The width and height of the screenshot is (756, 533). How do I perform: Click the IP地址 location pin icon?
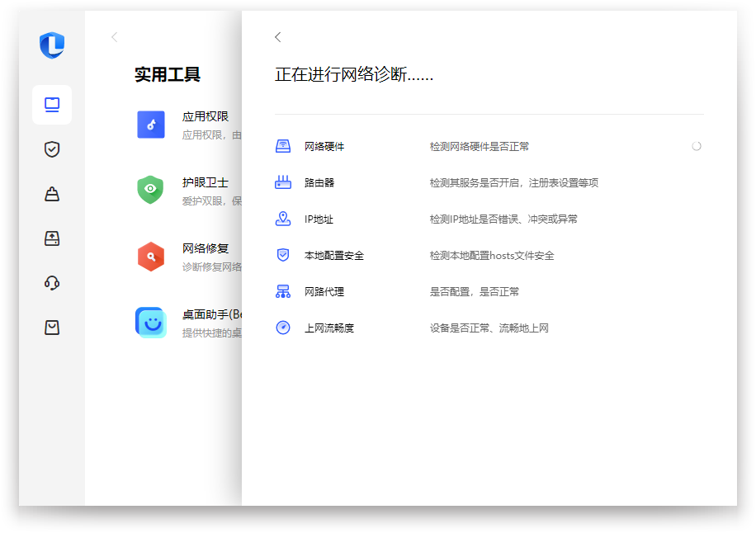tap(283, 218)
